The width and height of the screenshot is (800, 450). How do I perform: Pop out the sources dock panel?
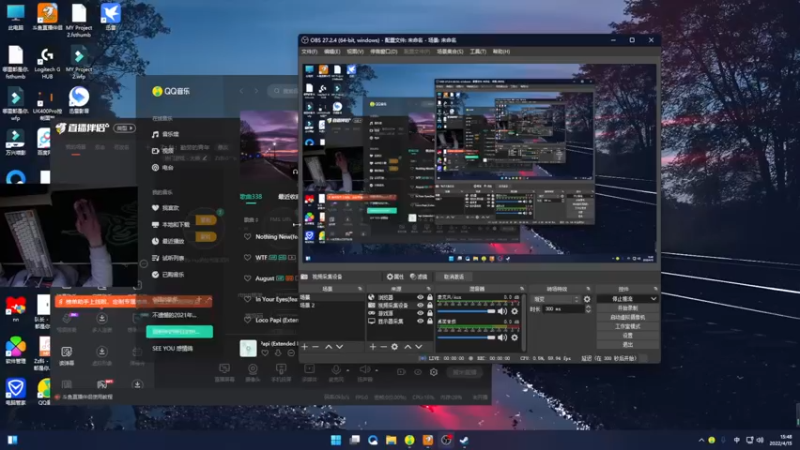[x=429, y=289]
